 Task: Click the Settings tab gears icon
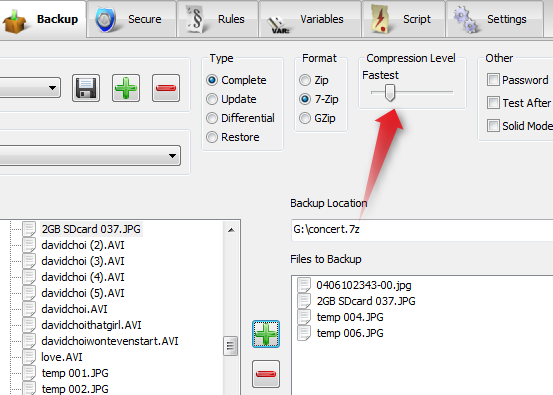(466, 20)
